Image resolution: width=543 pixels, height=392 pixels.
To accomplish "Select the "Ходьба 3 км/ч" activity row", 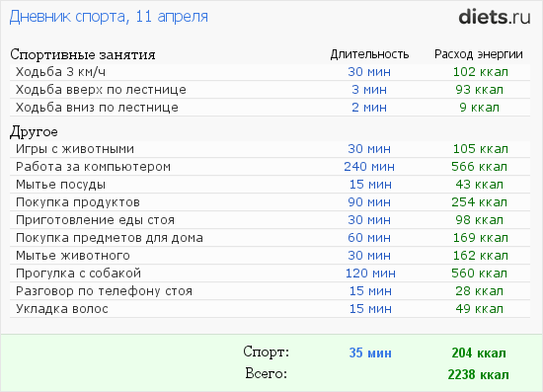I will (270, 72).
